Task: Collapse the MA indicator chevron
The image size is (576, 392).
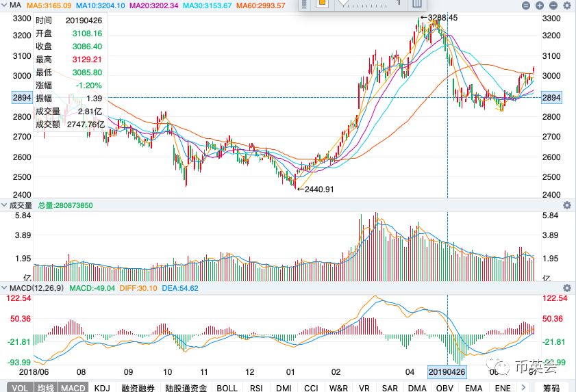Action: (x=4, y=5)
